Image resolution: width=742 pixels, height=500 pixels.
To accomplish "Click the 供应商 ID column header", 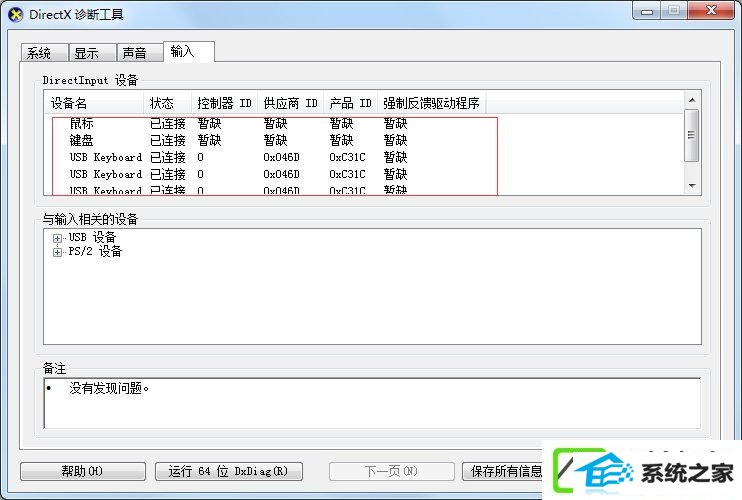I will pyautogui.click(x=291, y=103).
